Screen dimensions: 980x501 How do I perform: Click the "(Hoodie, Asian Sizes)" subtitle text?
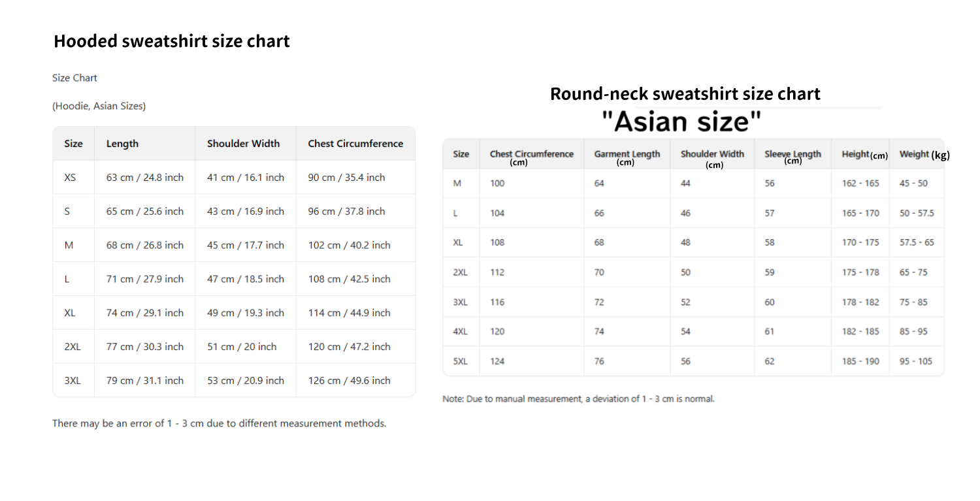tap(99, 106)
